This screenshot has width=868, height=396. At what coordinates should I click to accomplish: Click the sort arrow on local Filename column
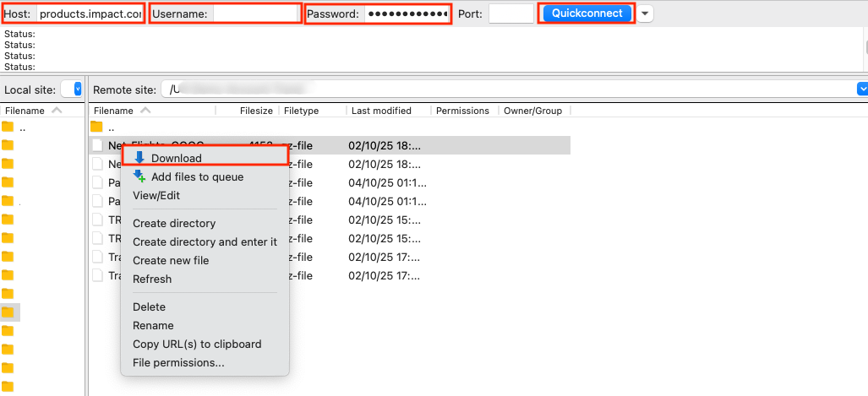point(57,111)
